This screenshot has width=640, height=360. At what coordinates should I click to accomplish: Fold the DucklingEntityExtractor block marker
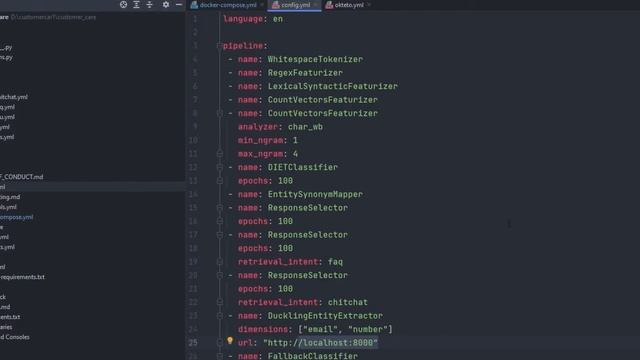(220, 316)
